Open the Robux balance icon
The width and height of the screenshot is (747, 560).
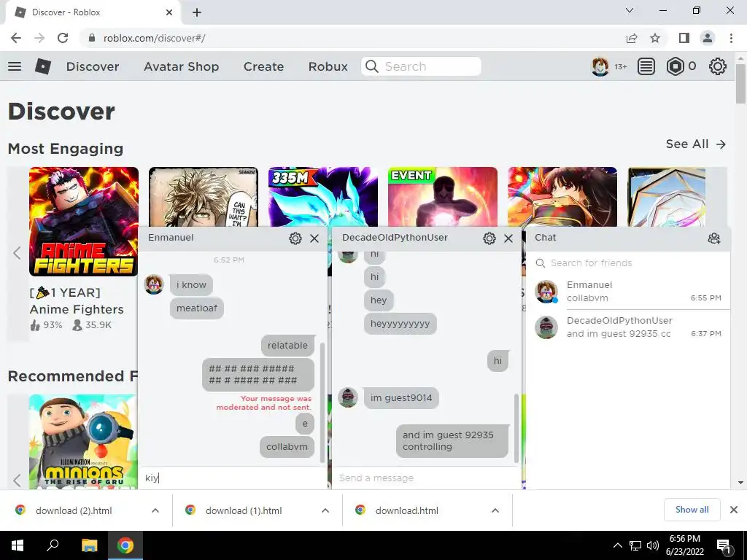click(x=675, y=66)
